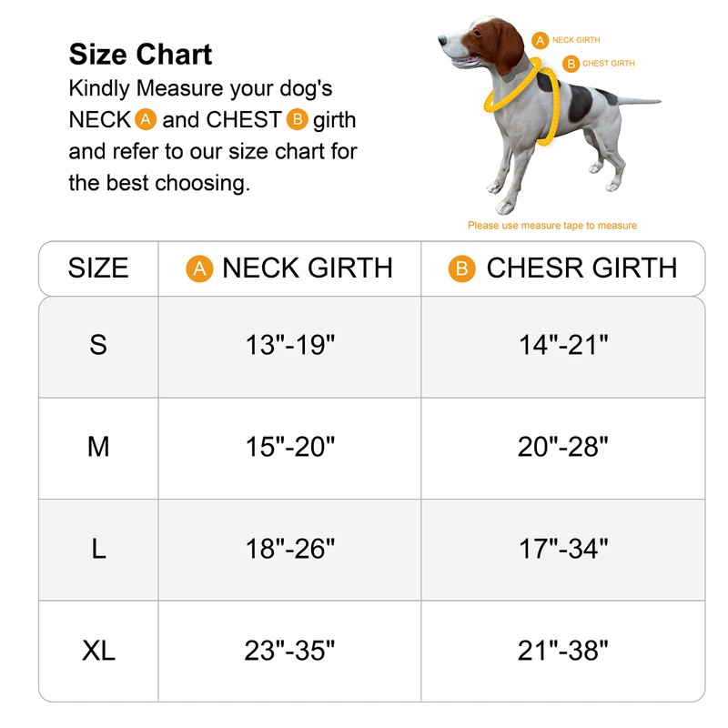The width and height of the screenshot is (728, 728).
Task: Click the 17"-34" chest girth cell
Action: tap(562, 549)
